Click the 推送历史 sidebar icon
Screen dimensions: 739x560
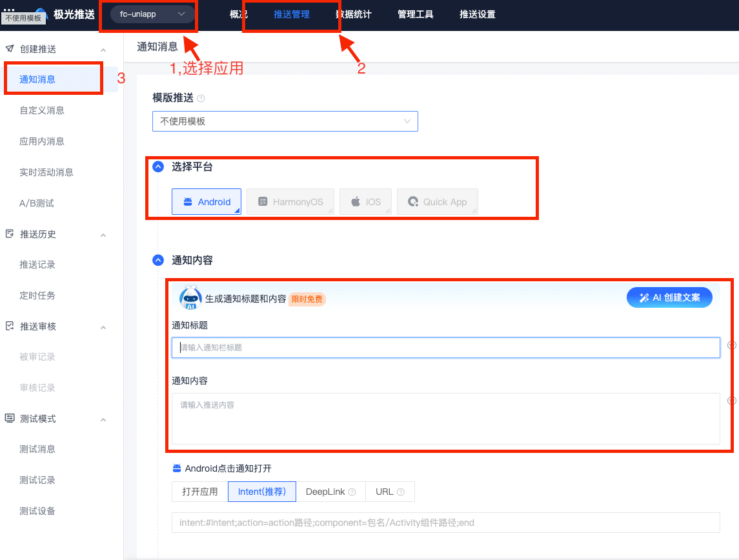pyautogui.click(x=10, y=234)
